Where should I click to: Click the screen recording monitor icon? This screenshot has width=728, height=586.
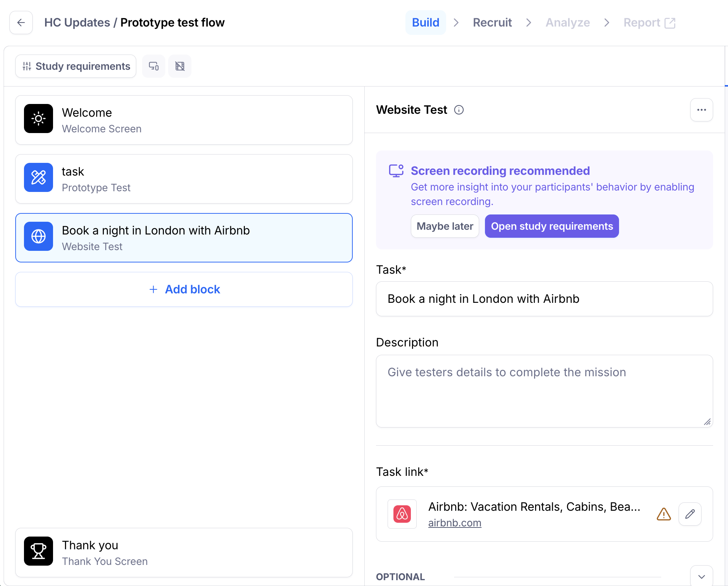396,170
